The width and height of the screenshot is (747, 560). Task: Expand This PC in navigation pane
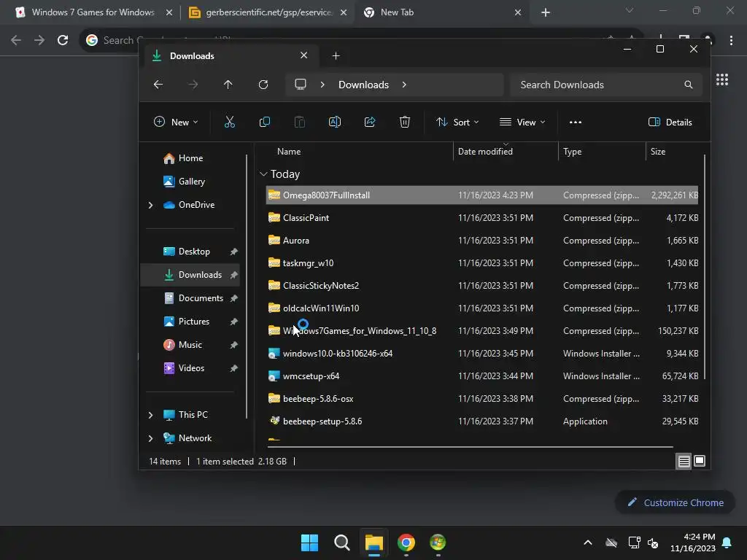(x=150, y=415)
